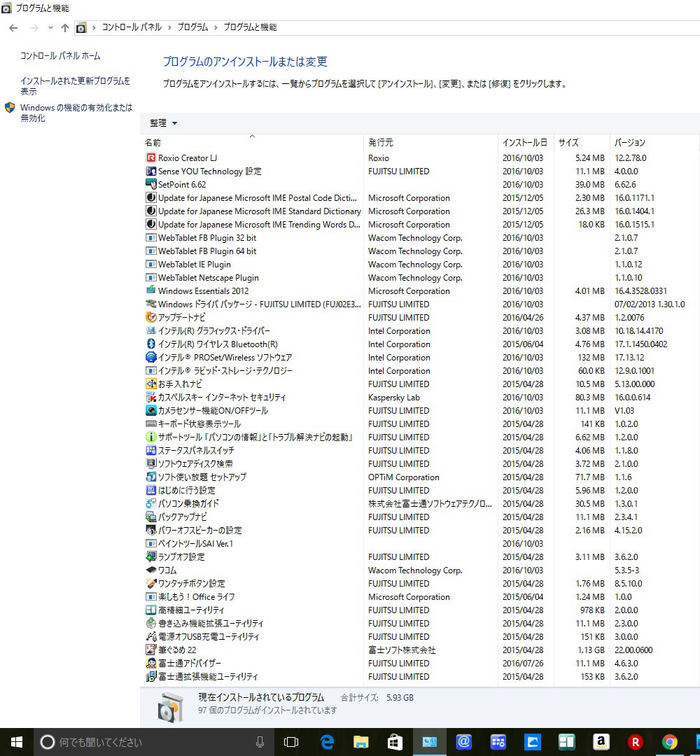The height and width of the screenshot is (756, 700).
Task: Click the Kaspersky Internet Security program icon
Action: 151,398
